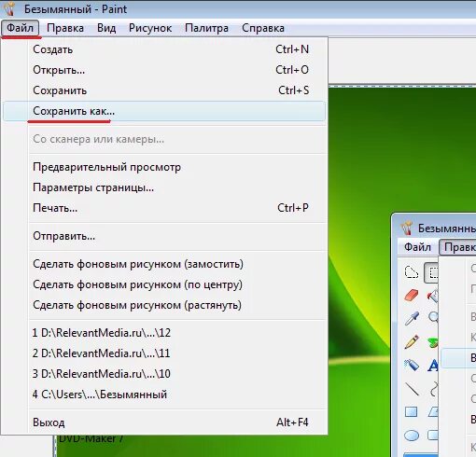Click Правка menu in the inner Paint window
Image resolution: width=476 pixels, height=457 pixels.
[457, 247]
